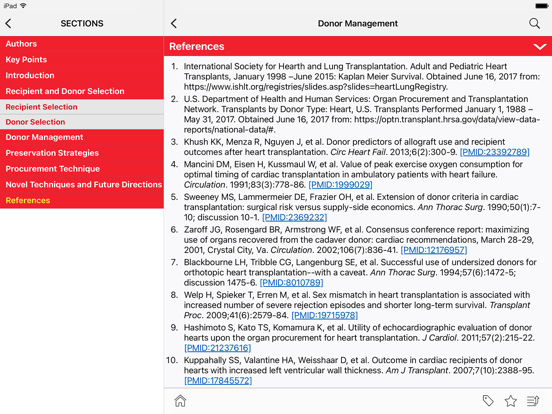Screen dimensions: 552x414
Task: Tap the Welp H reference text
Action: tap(357, 305)
